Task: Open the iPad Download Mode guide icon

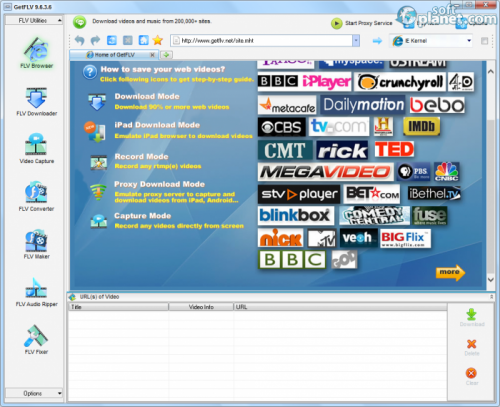Action: click(x=95, y=131)
